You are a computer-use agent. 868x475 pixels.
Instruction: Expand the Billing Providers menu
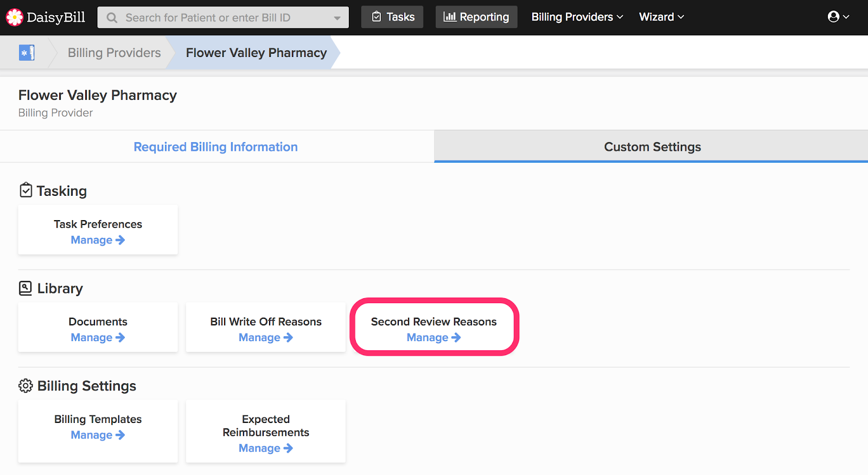(x=577, y=17)
